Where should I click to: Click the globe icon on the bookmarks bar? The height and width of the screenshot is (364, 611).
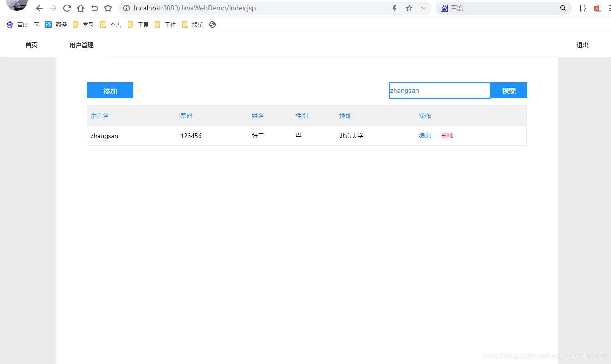(212, 25)
